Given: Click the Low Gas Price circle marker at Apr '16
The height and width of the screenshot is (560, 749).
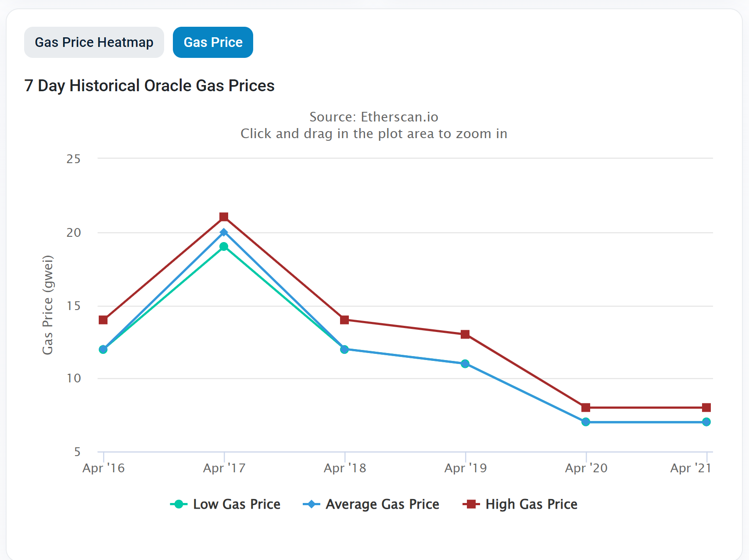Looking at the screenshot, I should 103,350.
